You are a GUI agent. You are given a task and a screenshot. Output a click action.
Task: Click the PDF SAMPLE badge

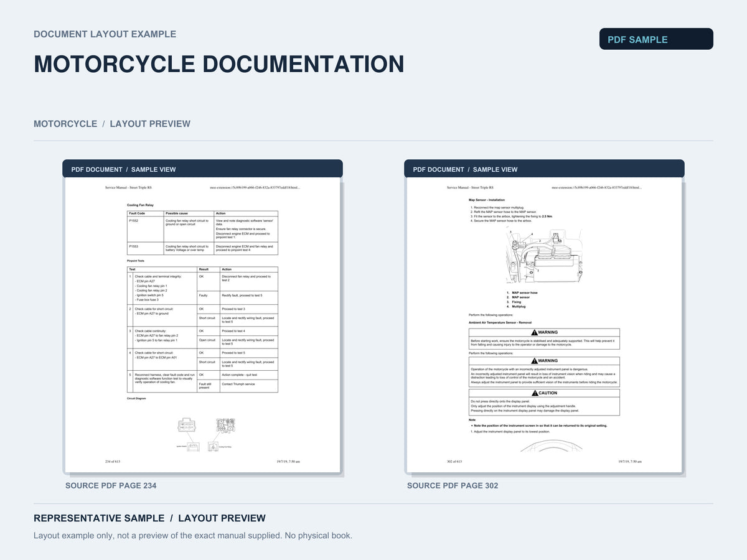(656, 39)
